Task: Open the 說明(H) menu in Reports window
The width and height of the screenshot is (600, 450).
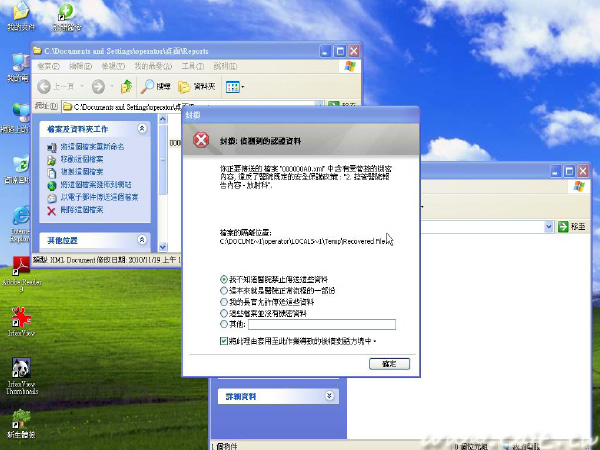Action: pyautogui.click(x=225, y=66)
